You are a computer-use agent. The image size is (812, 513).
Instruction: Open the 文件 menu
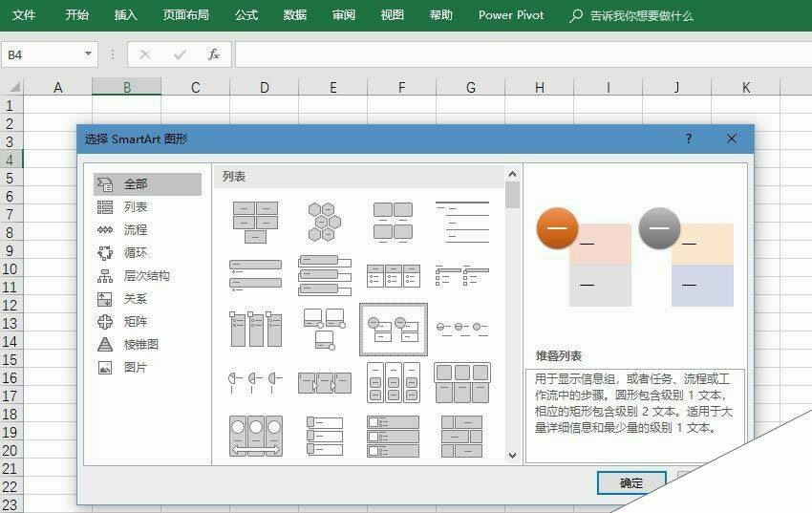coord(24,15)
